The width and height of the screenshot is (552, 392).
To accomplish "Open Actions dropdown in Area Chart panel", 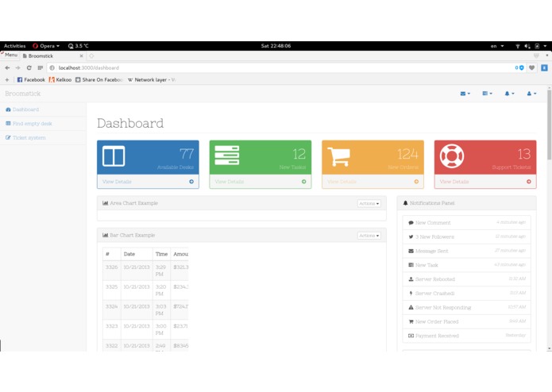I will [369, 204].
